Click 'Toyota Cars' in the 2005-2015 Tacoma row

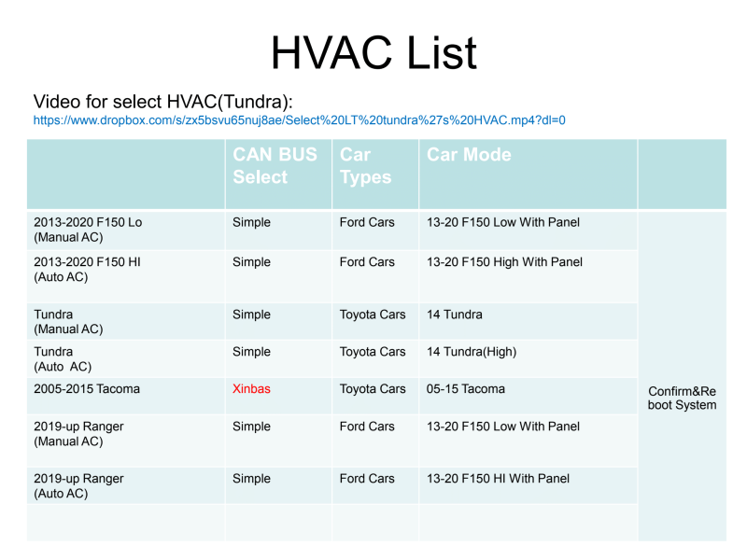pos(373,388)
